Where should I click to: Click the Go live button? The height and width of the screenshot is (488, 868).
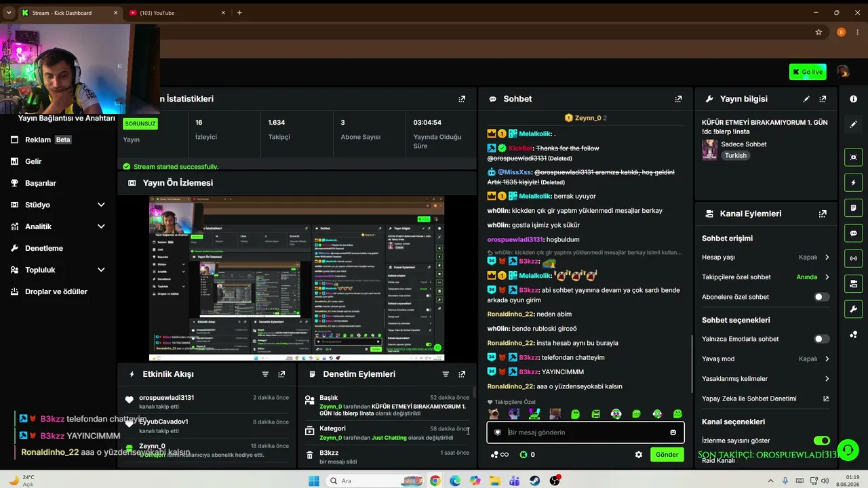point(808,72)
